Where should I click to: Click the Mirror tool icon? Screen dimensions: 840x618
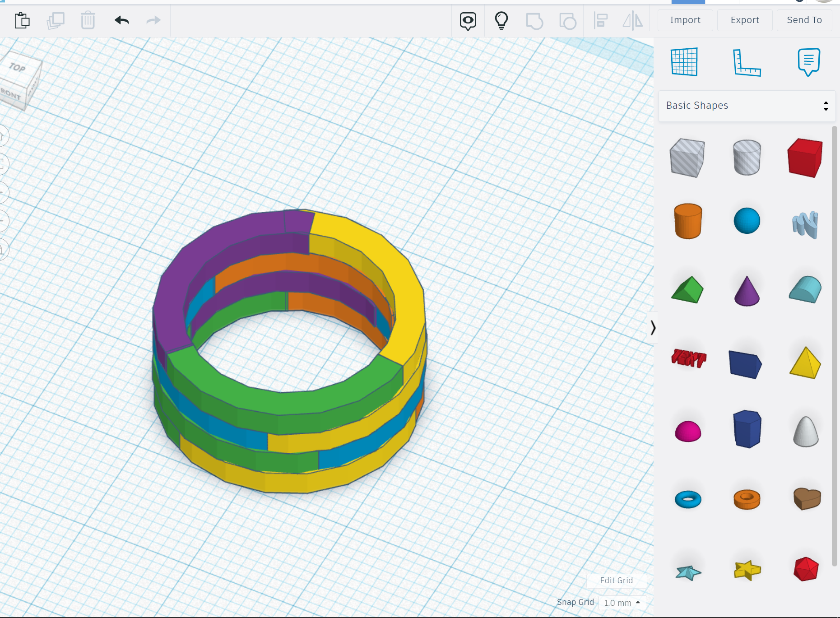click(633, 20)
